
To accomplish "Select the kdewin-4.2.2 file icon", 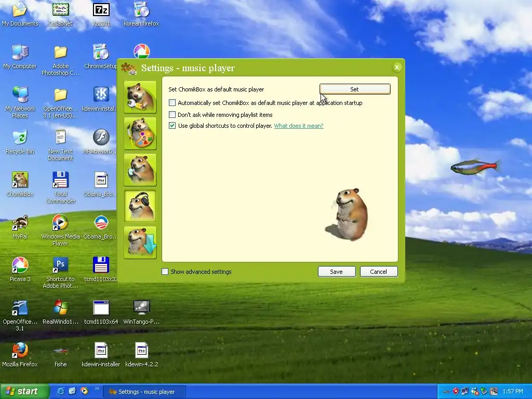I will (141, 354).
